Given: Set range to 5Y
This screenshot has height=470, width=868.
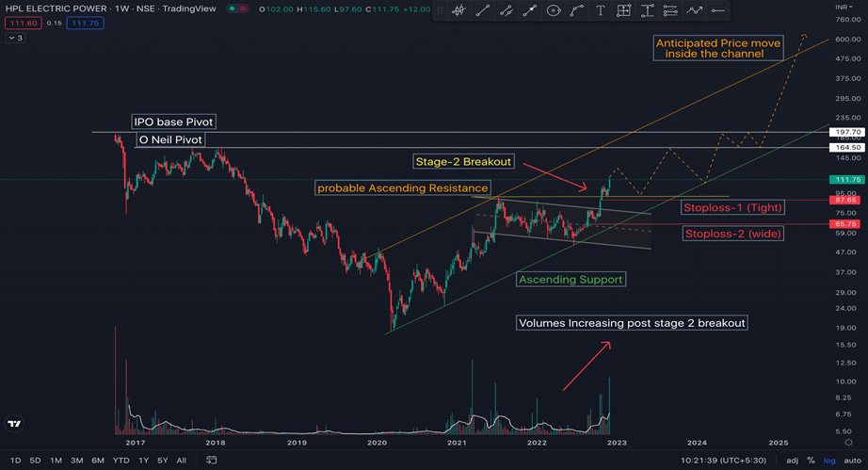Looking at the screenshot, I should click(x=162, y=460).
